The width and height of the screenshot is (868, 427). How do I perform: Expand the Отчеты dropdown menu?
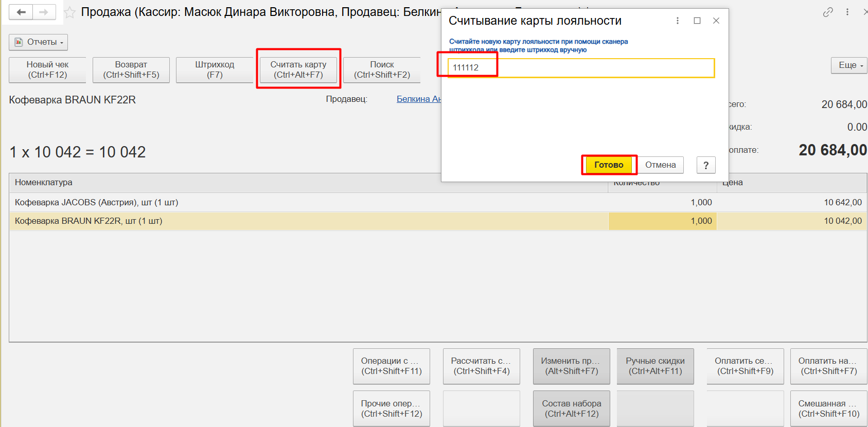39,42
